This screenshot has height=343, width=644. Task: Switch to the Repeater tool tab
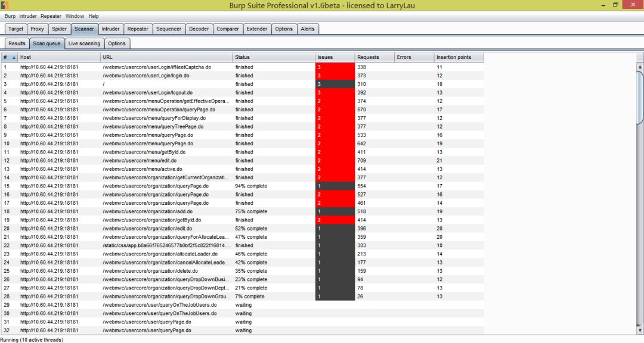138,29
